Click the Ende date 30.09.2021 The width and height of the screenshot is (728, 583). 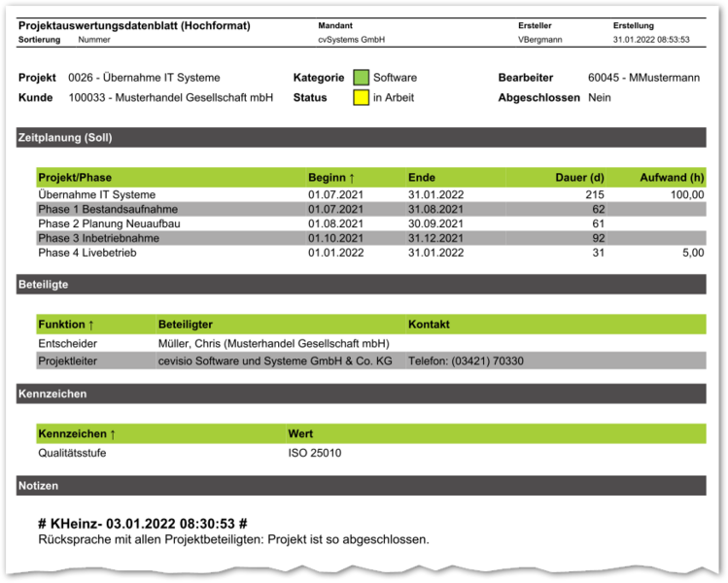[435, 223]
